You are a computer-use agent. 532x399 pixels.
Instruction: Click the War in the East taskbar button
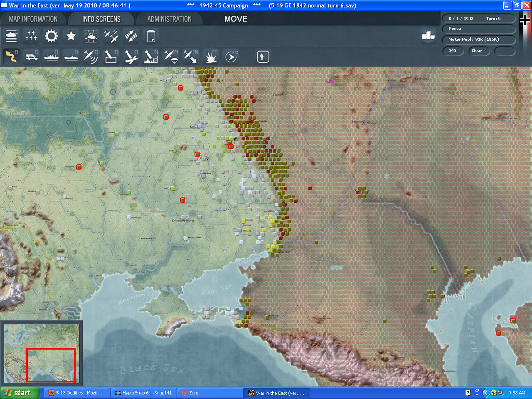click(x=277, y=393)
